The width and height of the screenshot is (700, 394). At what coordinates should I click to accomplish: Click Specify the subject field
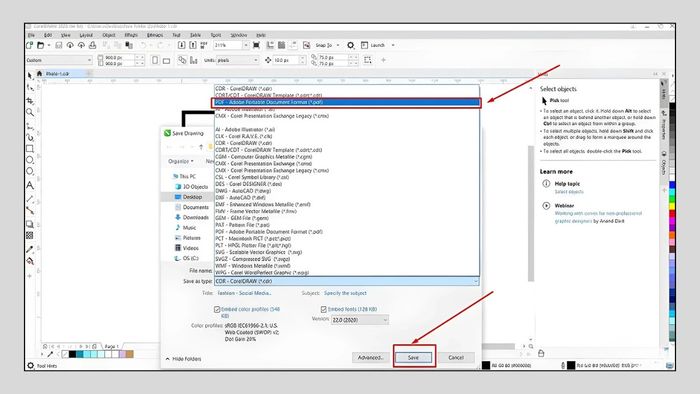345,293
